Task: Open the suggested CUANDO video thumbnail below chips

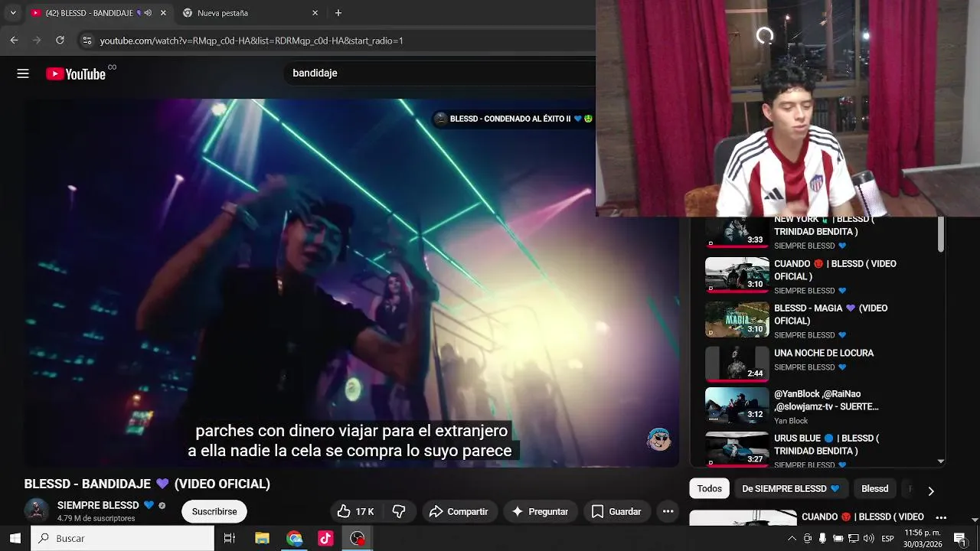Action: point(743,518)
